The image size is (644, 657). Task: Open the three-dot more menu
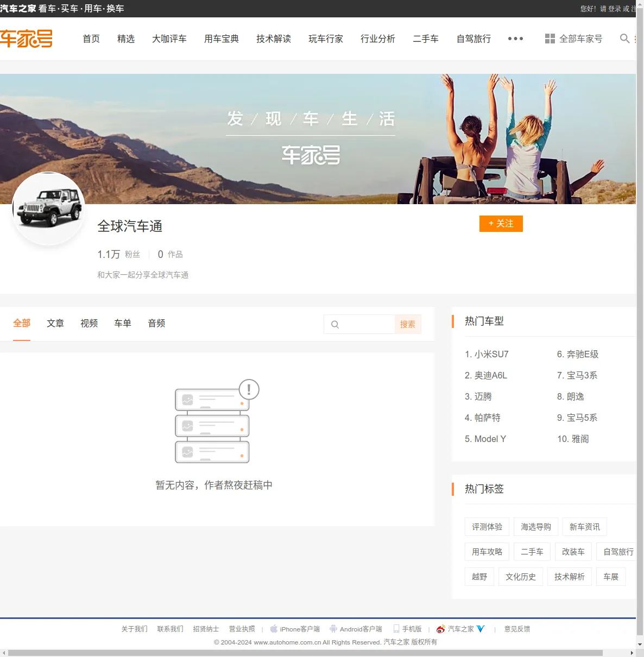click(515, 39)
